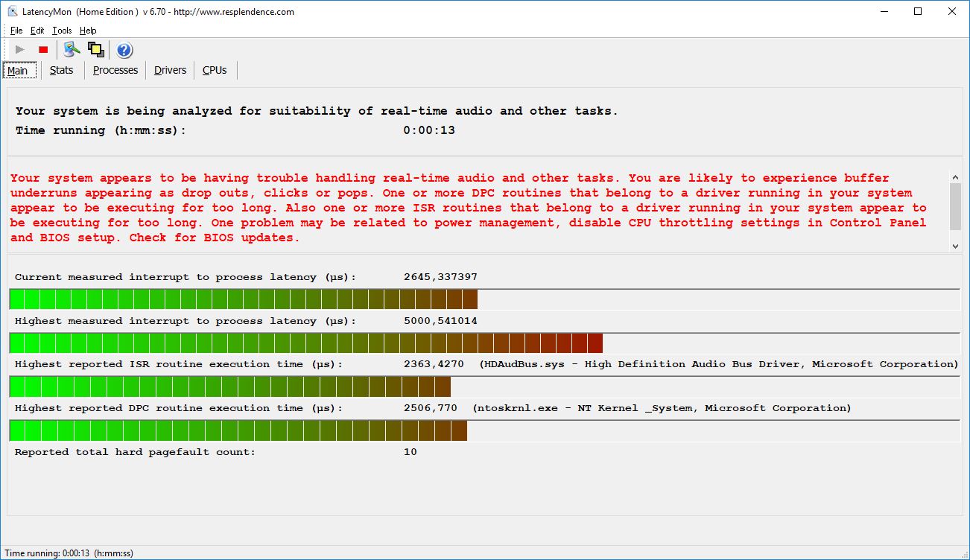
Task: Click 'Current measured interrupt to process latency' label
Action: tap(186, 277)
